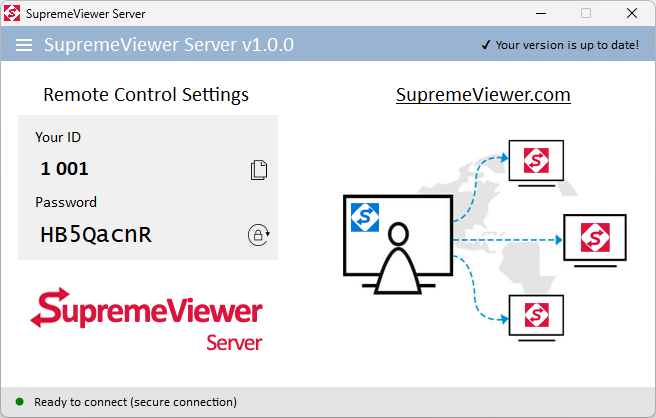Minimize the SupremeViewer Server window
The image size is (656, 418).
[x=541, y=13]
